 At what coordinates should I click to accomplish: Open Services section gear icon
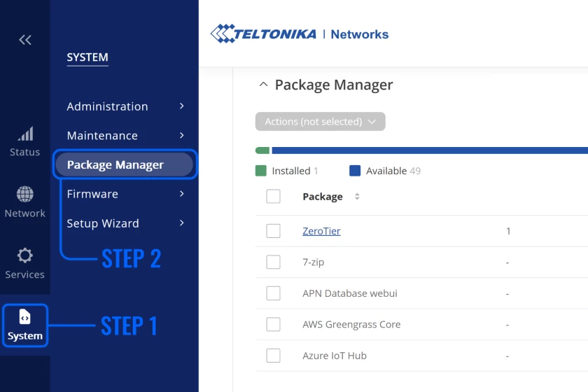(x=25, y=255)
